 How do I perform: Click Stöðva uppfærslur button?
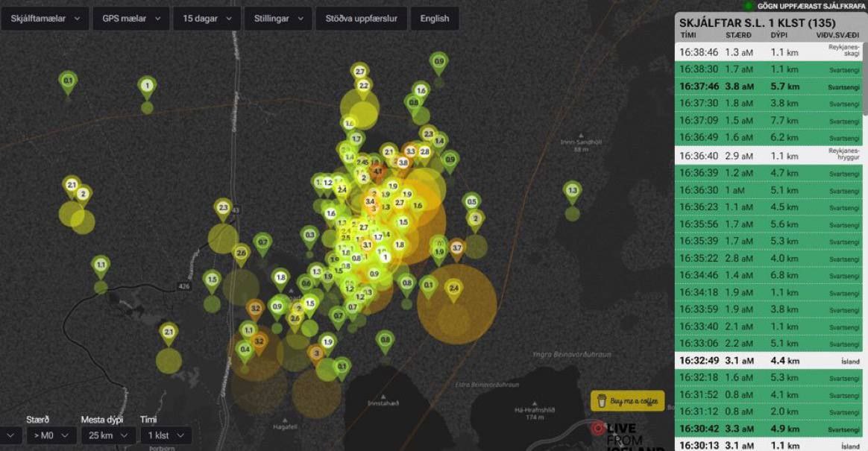pyautogui.click(x=362, y=18)
